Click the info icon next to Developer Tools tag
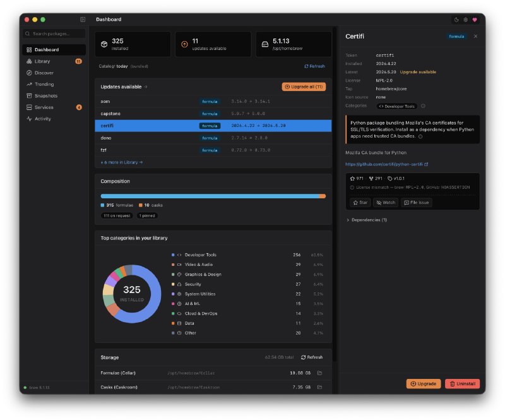Screen dimensions: 505x420 click(423, 105)
